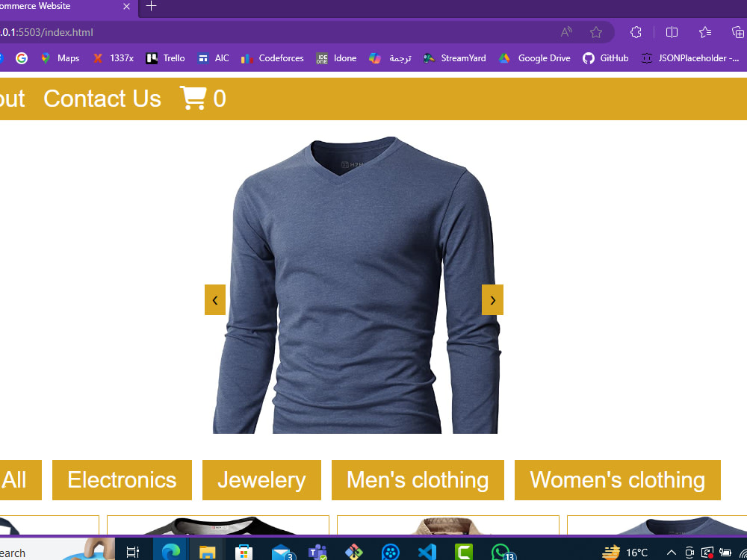Screen dimensions: 747x560
Task: Open 1337x bookmark
Action: click(114, 58)
